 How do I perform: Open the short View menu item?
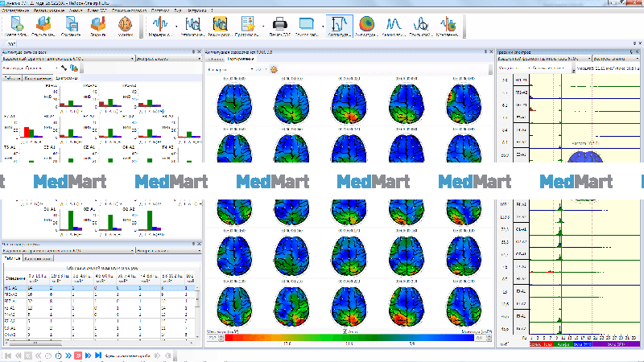click(178, 10)
